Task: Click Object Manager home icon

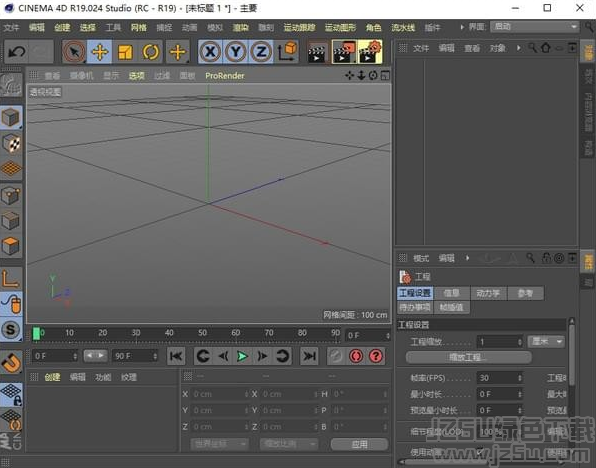Action: pyautogui.click(x=546, y=48)
